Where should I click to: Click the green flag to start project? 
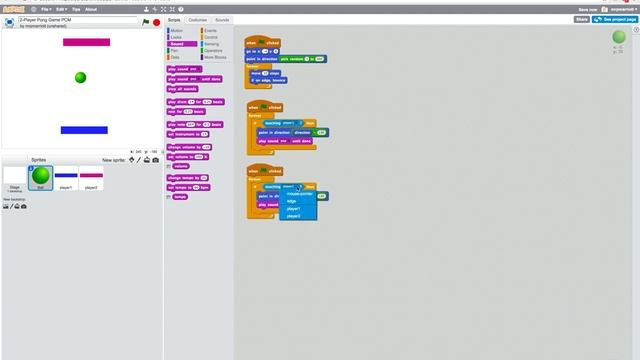click(x=145, y=22)
